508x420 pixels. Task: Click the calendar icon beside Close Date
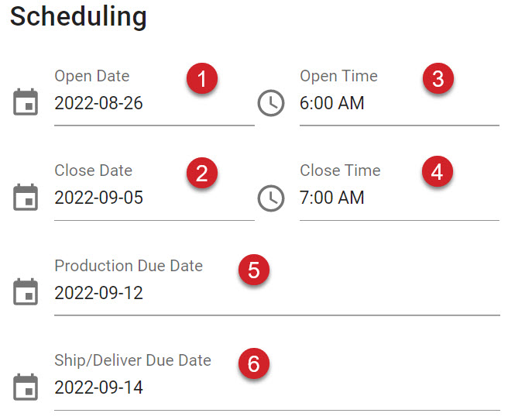click(26, 197)
